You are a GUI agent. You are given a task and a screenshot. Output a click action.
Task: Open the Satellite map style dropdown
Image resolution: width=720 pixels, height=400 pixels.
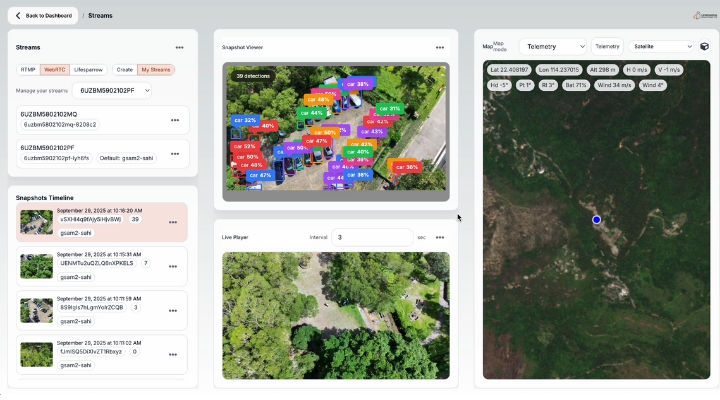pos(661,46)
